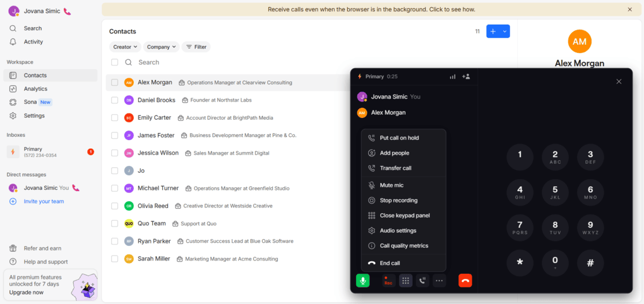This screenshot has height=304, width=644.
Task: Check the Alex Morgan row checkbox
Action: point(114,83)
